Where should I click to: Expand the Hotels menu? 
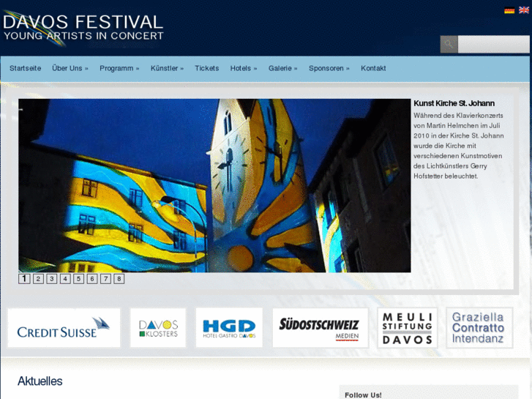pyautogui.click(x=244, y=68)
